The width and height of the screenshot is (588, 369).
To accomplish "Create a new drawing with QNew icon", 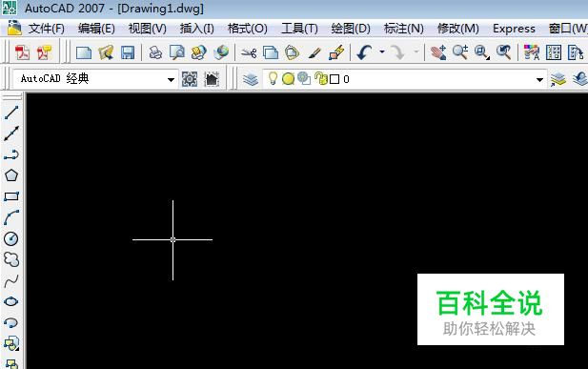I will [84, 52].
